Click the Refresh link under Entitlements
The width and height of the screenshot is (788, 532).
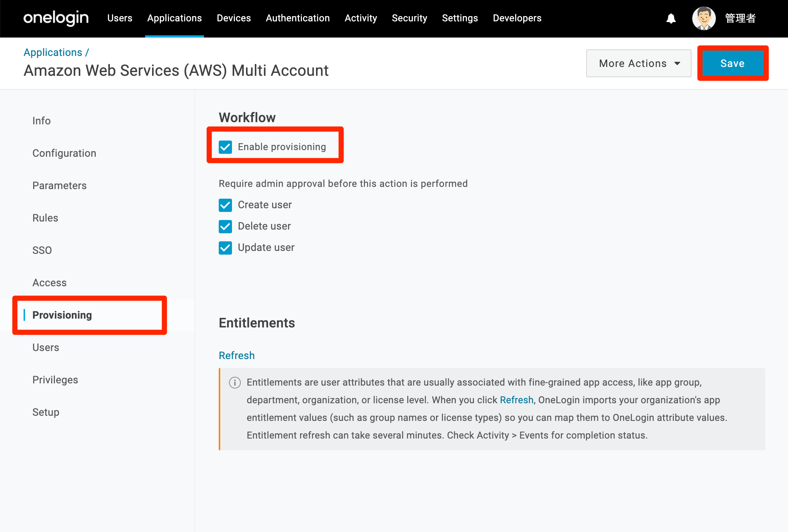(x=237, y=355)
